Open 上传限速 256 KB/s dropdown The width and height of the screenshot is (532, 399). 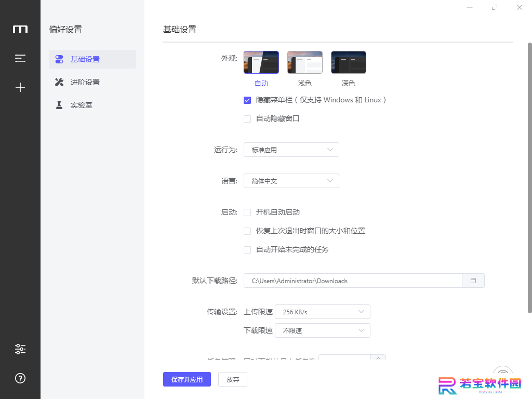[322, 312]
